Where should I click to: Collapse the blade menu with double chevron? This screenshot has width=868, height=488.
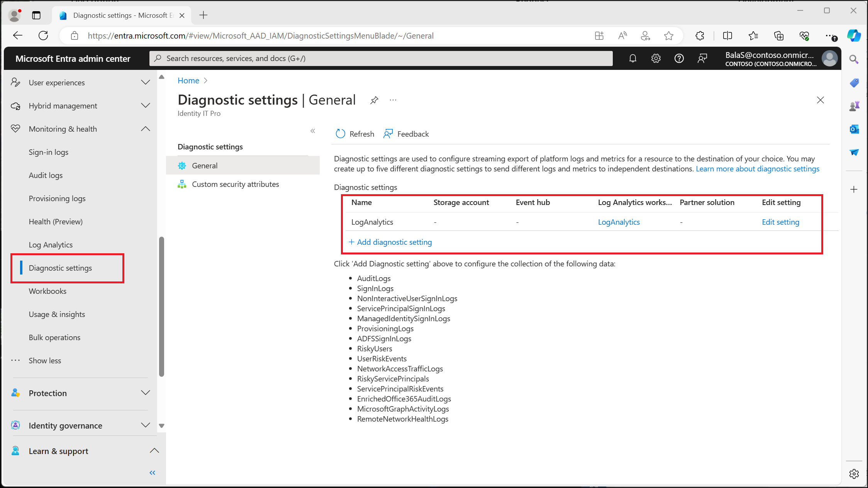click(313, 131)
